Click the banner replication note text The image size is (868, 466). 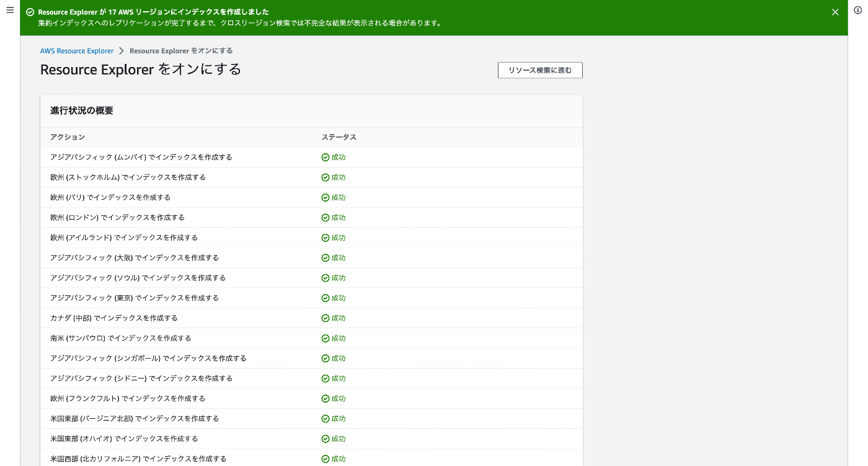tap(239, 23)
